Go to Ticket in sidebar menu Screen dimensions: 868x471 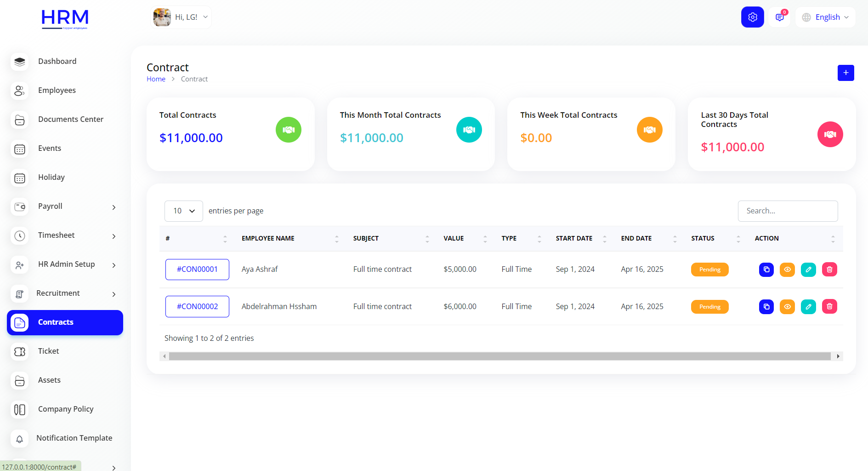tap(49, 351)
